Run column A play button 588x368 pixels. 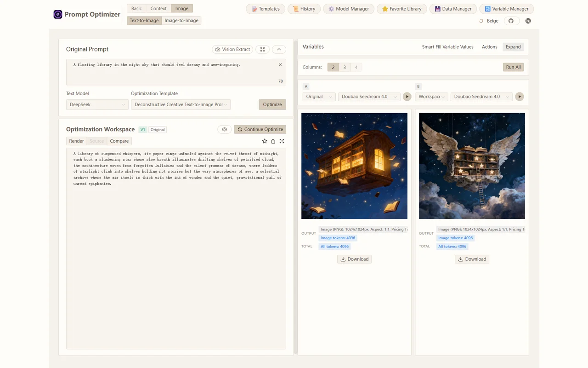[x=407, y=97]
